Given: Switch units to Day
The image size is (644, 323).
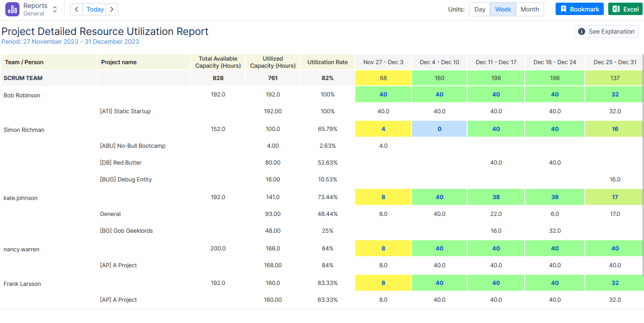Looking at the screenshot, I should pyautogui.click(x=480, y=9).
